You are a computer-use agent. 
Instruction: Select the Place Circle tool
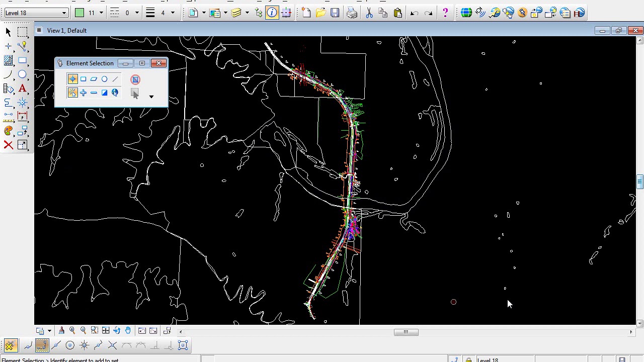(x=22, y=74)
